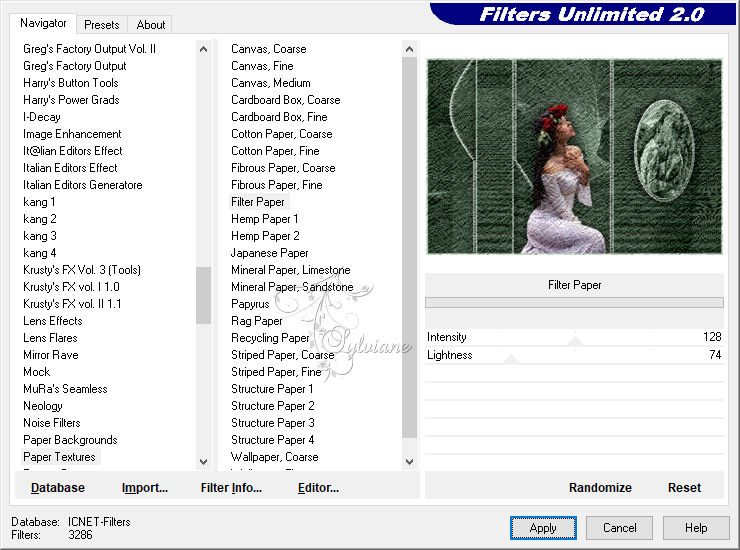Select Paper Textures category
Image resolution: width=740 pixels, height=550 pixels.
click(59, 457)
